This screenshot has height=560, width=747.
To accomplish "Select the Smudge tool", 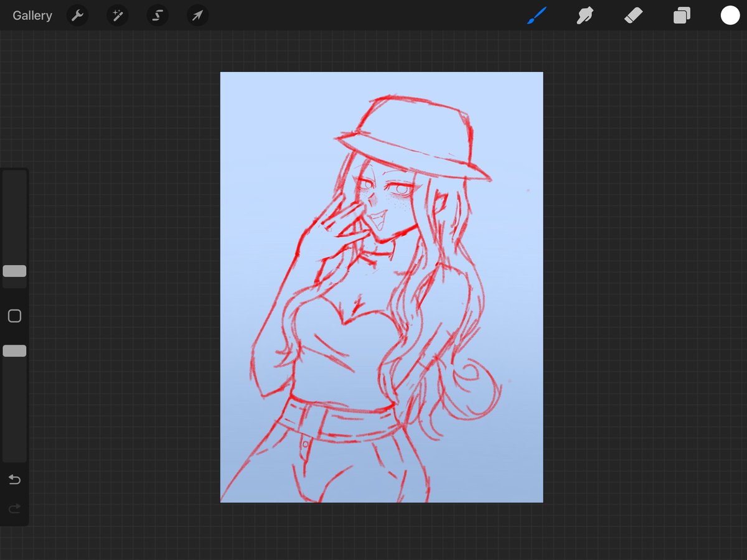I will click(585, 16).
